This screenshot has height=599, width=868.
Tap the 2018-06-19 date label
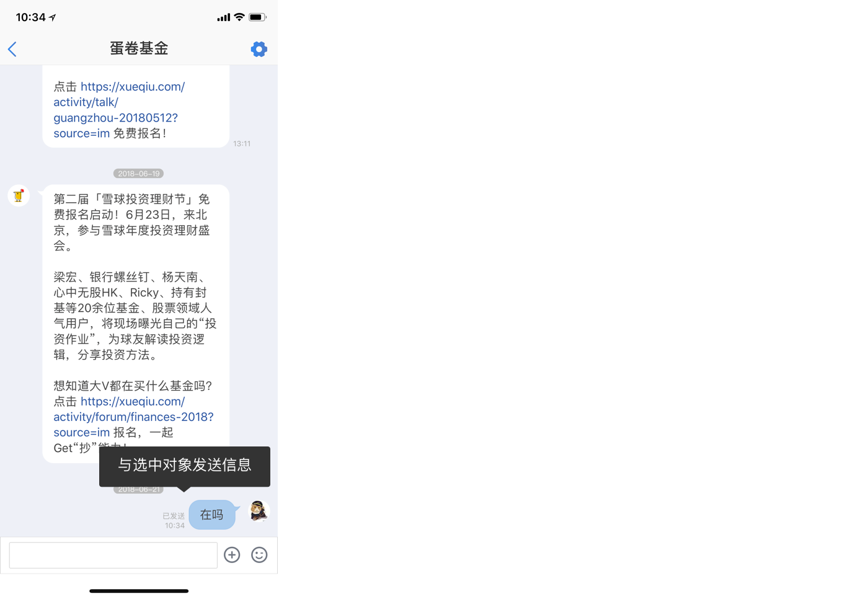click(x=138, y=174)
